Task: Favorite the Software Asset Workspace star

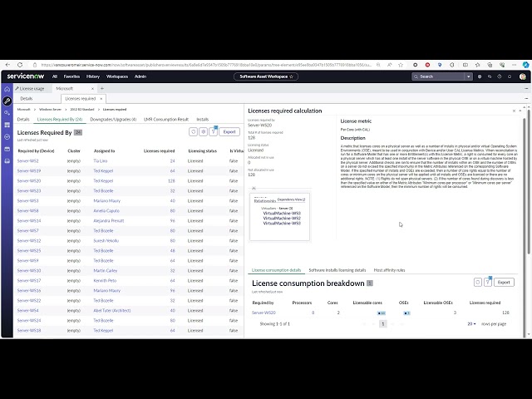Action: 291,76
